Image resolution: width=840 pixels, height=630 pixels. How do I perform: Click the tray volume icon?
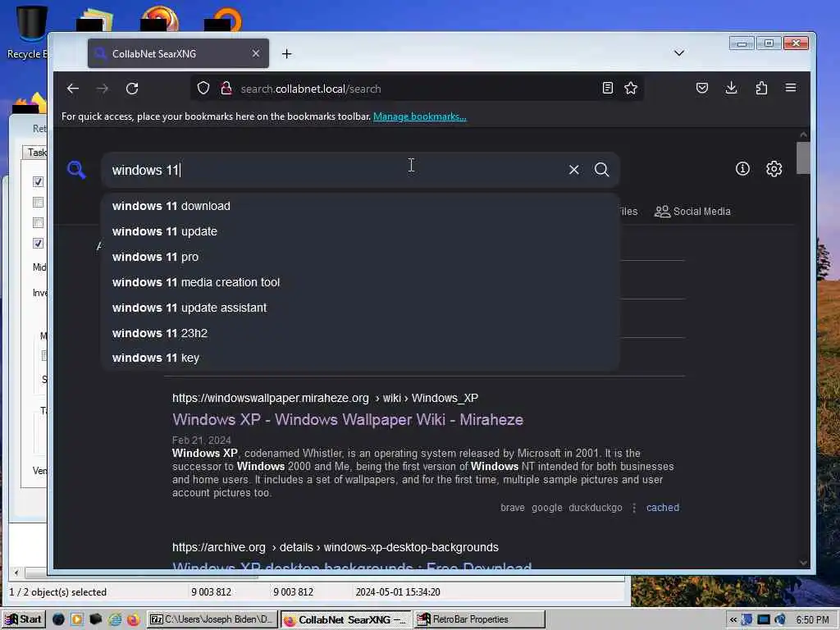coord(779,620)
